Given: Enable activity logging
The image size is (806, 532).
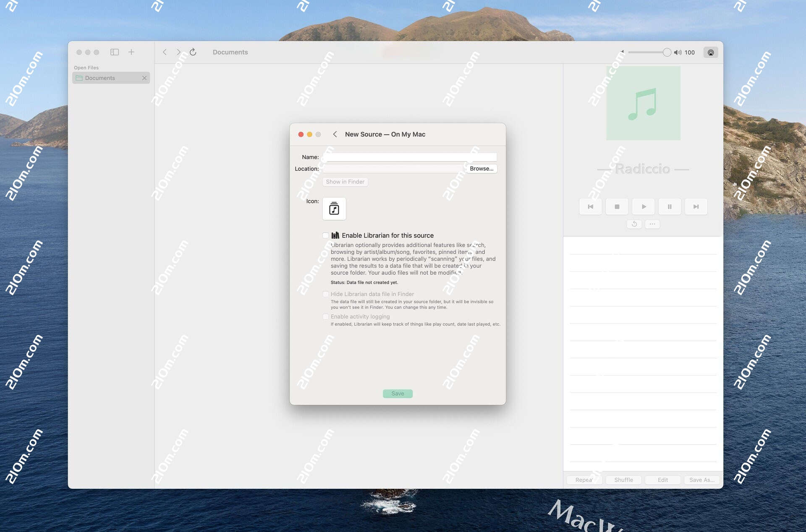Looking at the screenshot, I should point(325,317).
